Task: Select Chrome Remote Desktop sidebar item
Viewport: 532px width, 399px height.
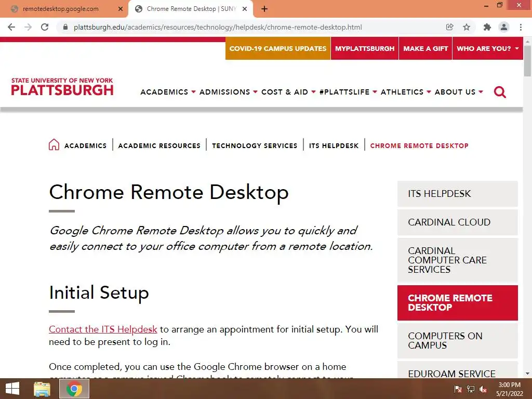Action: [457, 303]
